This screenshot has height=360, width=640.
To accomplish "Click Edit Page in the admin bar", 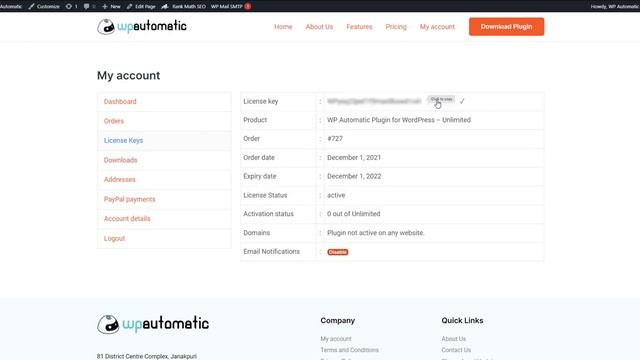I will coord(141,6).
